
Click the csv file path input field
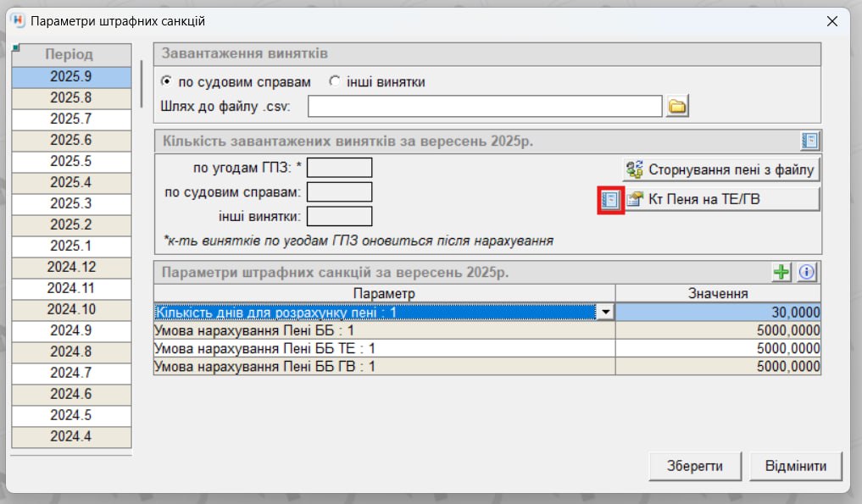click(484, 106)
